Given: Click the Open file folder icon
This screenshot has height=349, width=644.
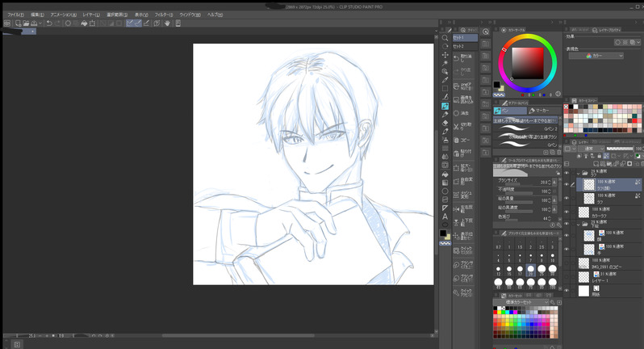Looking at the screenshot, I should coord(26,23).
